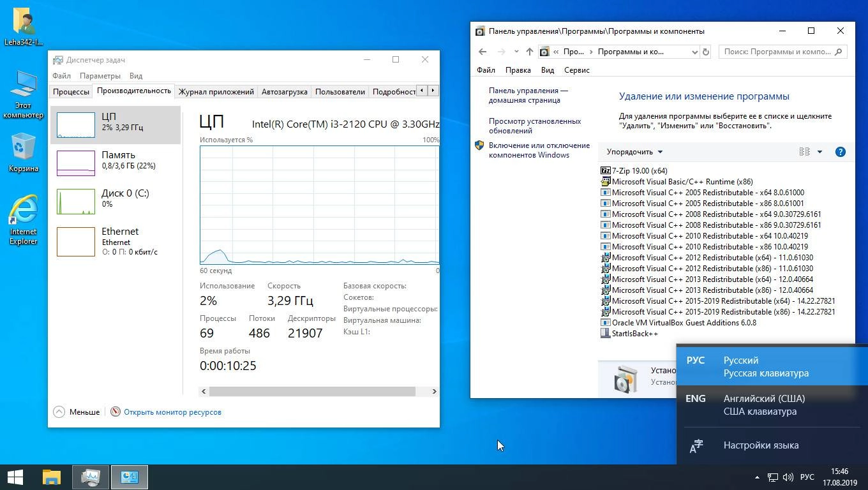Screen dimensions: 868x490
Task: Select Control Panel taskbar button
Action: tap(130, 477)
